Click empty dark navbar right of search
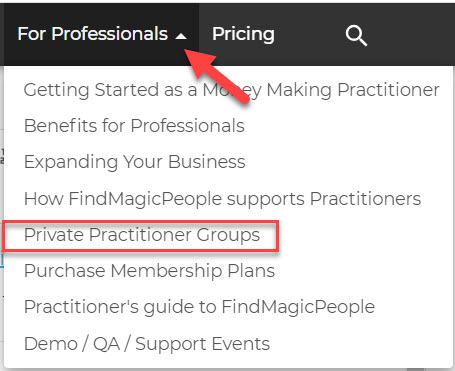455x371 pixels. [412, 35]
